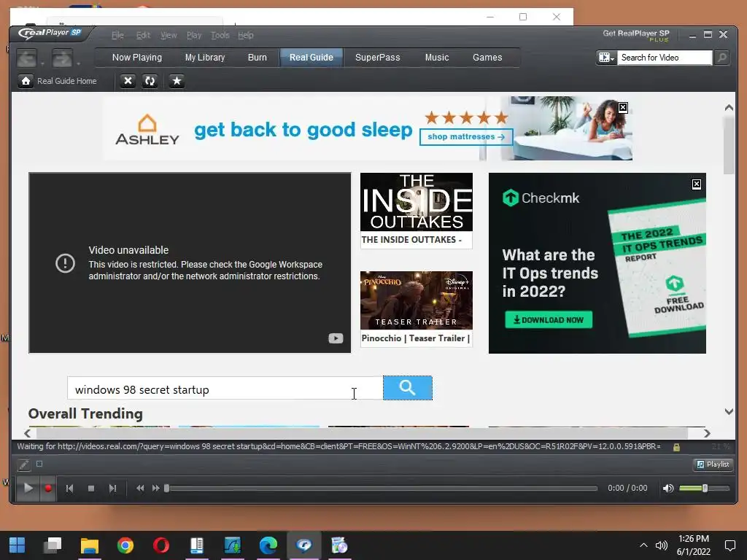The height and width of the screenshot is (560, 747).
Task: Click the Next track button
Action: 112,488
